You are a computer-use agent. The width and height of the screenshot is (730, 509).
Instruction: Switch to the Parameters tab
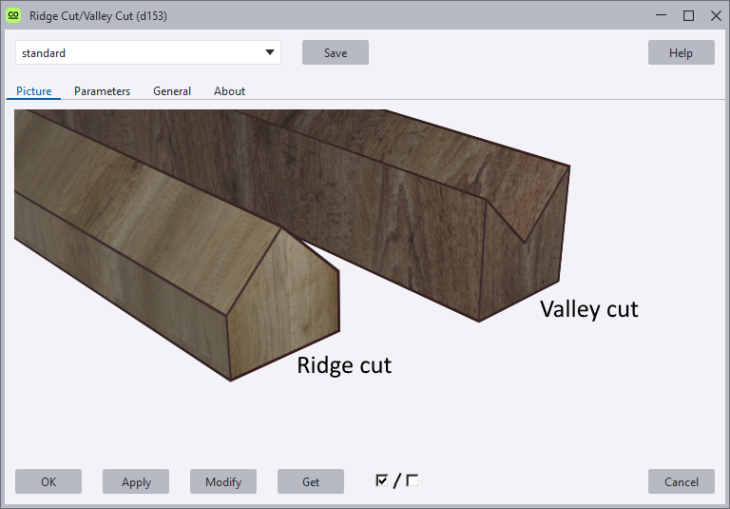pos(102,91)
